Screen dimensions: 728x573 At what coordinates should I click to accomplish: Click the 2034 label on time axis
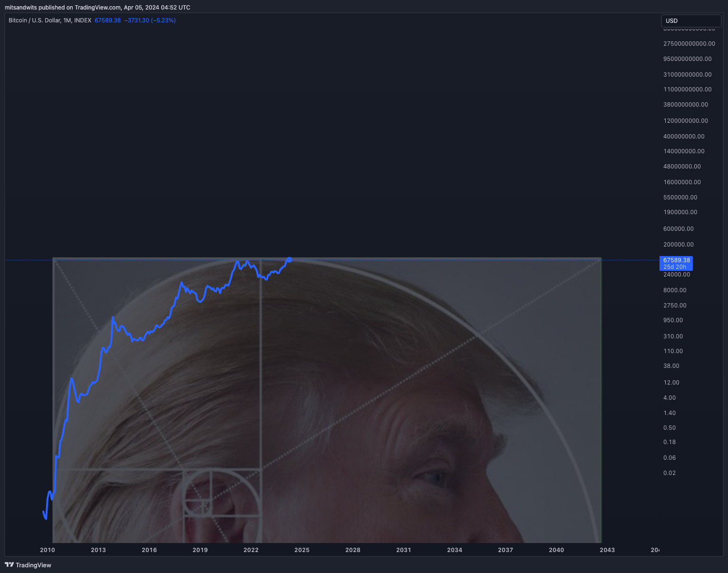click(x=455, y=550)
